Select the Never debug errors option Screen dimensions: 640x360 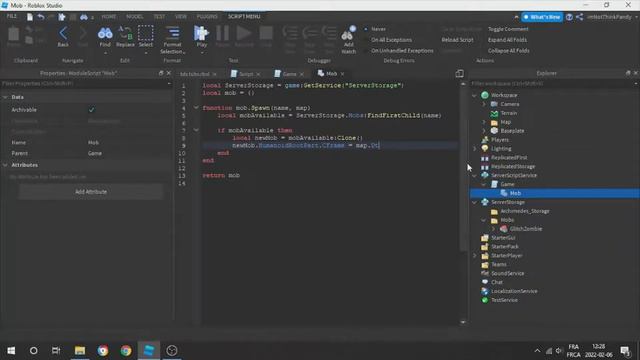[378, 29]
